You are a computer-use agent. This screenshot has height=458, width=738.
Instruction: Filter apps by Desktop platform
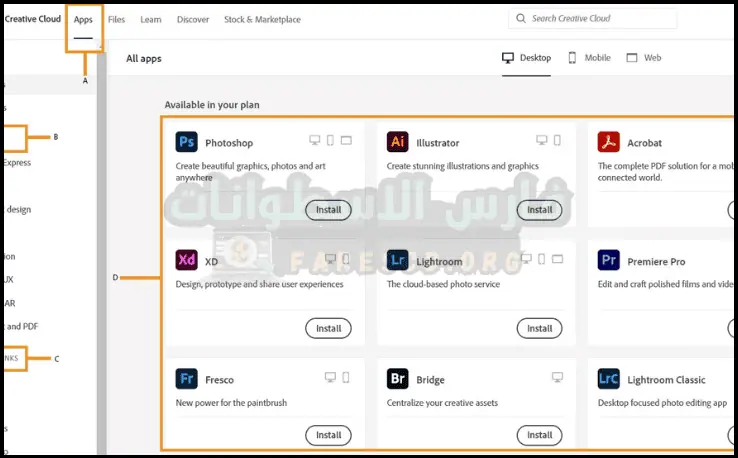[527, 58]
